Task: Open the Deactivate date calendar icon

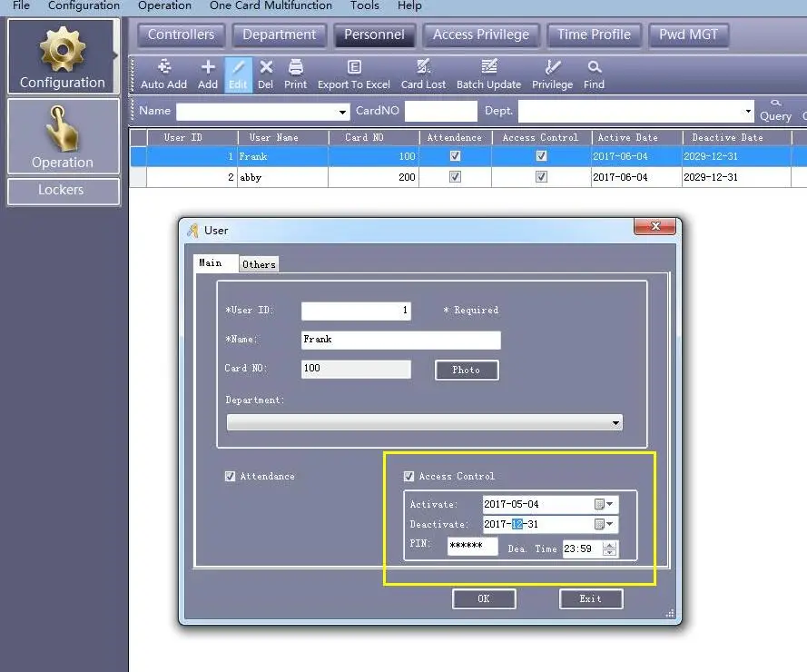Action: [599, 524]
